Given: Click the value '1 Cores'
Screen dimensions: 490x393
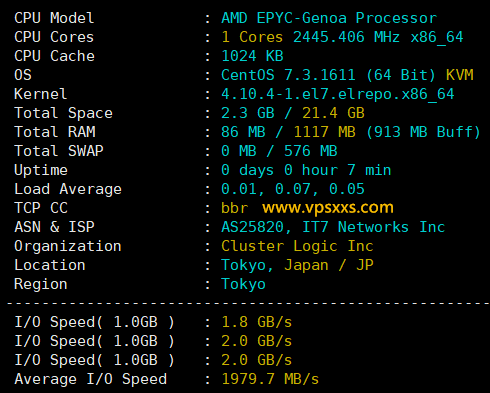Looking at the screenshot, I should 252,37.
